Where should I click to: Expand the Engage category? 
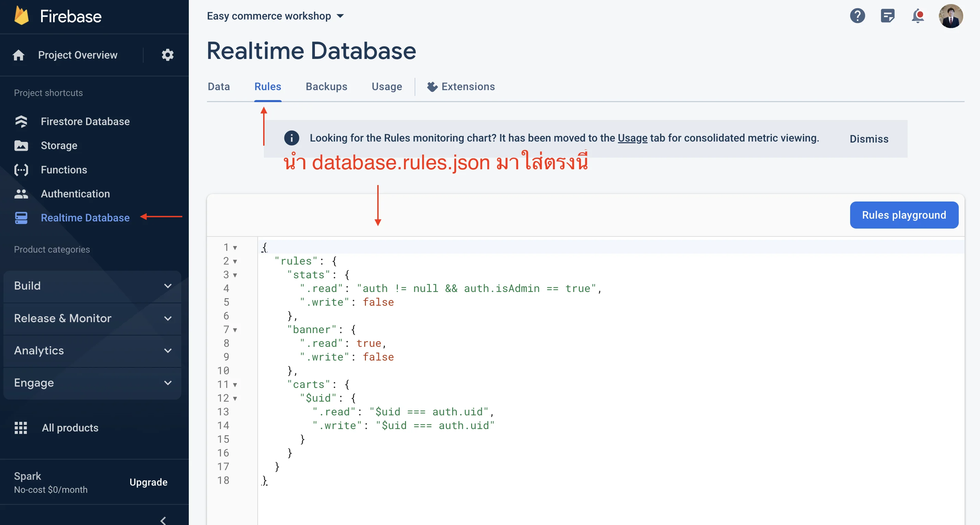coord(93,383)
